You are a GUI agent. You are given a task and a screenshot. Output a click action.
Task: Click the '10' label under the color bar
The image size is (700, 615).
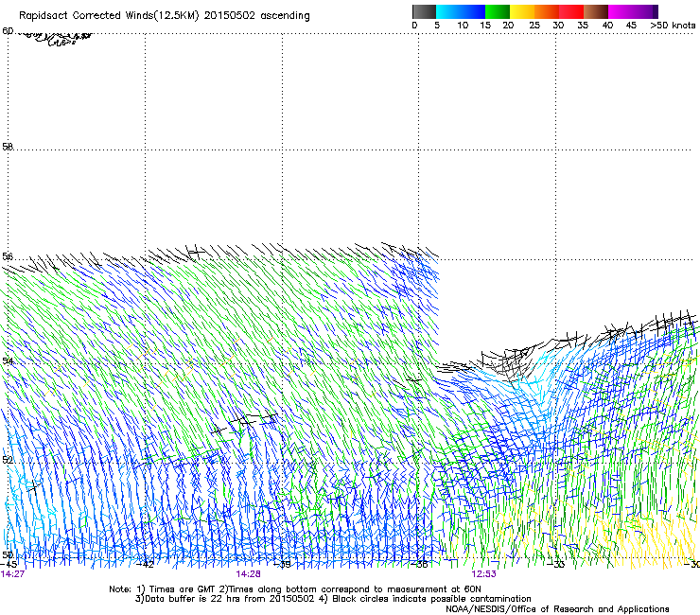463,26
